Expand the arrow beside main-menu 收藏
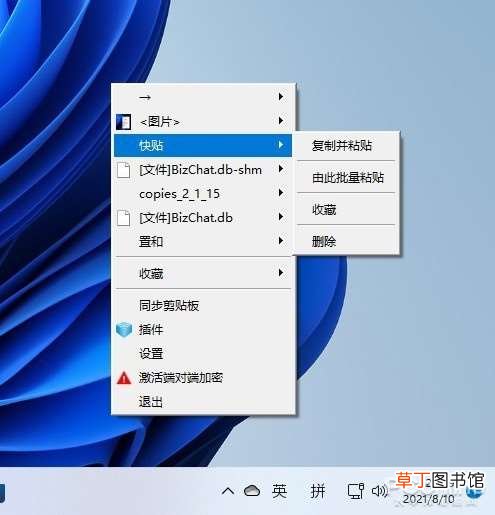This screenshot has width=495, height=515. [281, 273]
